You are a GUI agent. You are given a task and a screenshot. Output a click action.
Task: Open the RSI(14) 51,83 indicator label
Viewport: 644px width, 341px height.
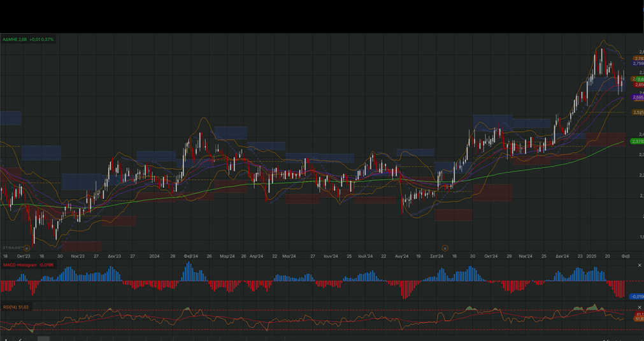coord(16,307)
